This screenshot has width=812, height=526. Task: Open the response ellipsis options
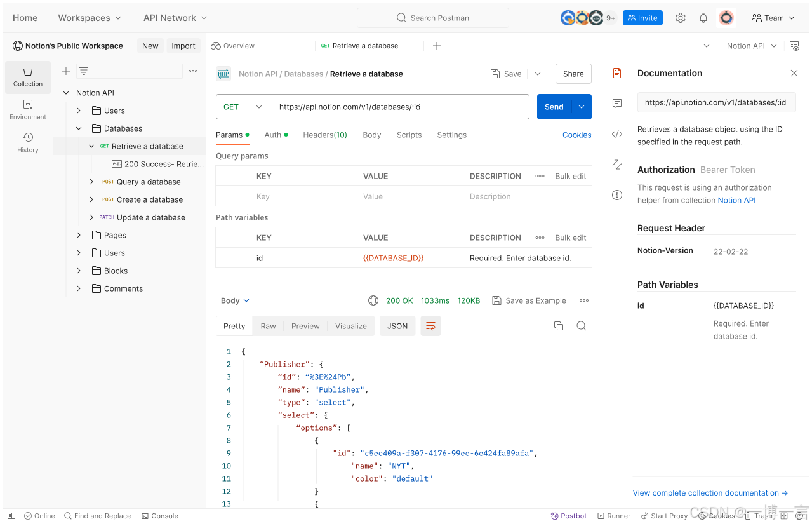point(584,300)
